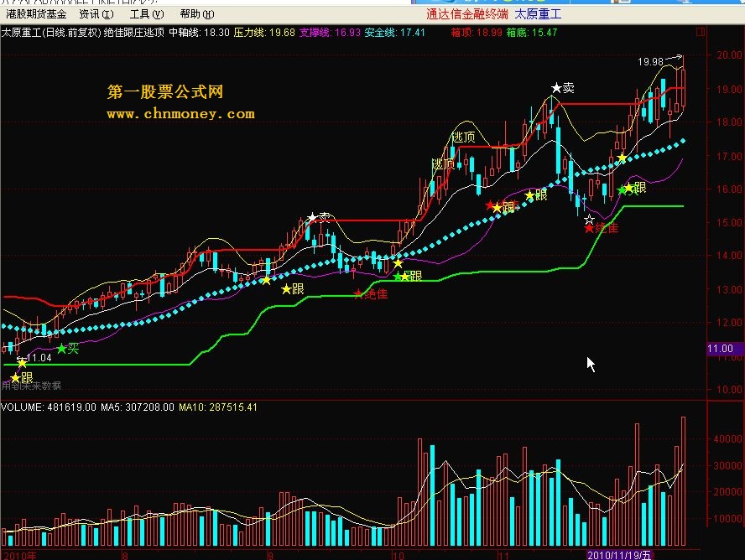The height and width of the screenshot is (560, 745).
Task: Click the ★跟 signal beside the 16.00 axis level
Action: (x=634, y=188)
